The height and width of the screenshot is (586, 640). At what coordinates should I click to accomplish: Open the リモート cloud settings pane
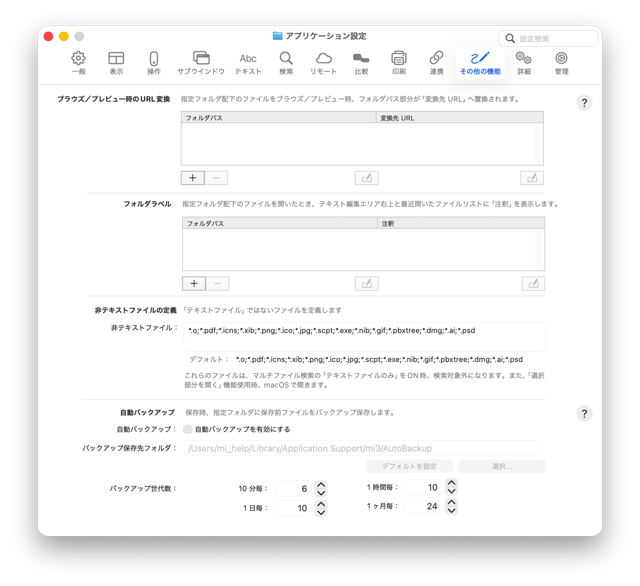coord(323,63)
